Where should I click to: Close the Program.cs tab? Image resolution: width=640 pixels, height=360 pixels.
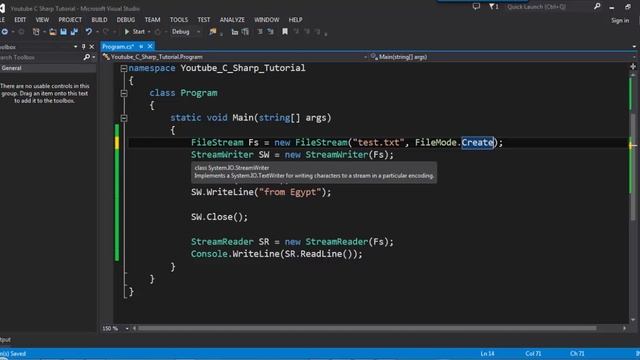pos(150,47)
